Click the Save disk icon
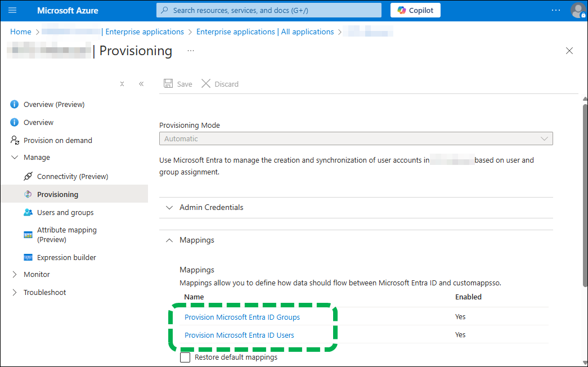 [168, 84]
